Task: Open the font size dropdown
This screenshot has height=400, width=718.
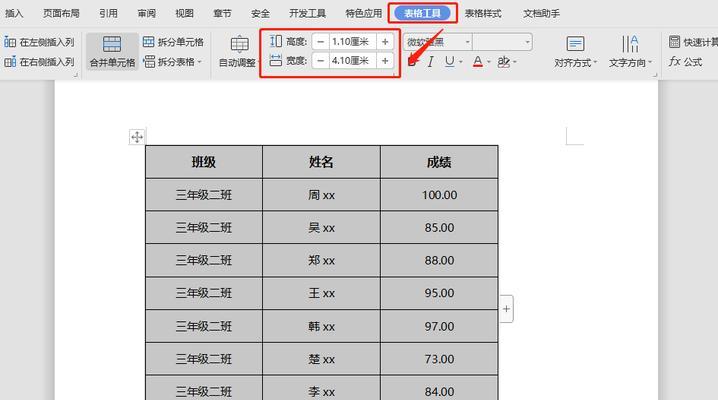Action: click(528, 42)
